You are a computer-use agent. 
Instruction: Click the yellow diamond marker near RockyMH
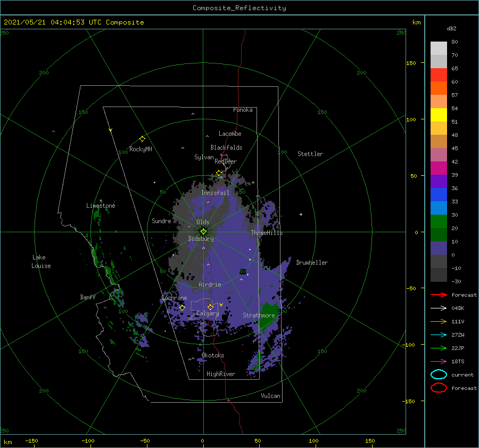[x=142, y=139]
